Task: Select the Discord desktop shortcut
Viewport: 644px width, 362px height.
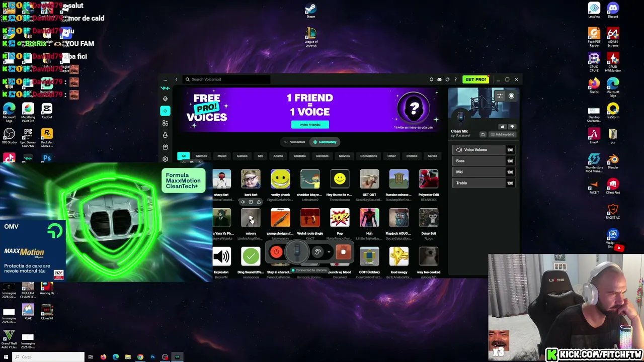Action: (x=613, y=11)
